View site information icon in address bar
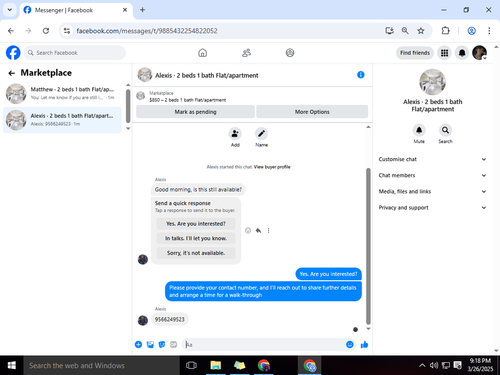 [x=67, y=31]
